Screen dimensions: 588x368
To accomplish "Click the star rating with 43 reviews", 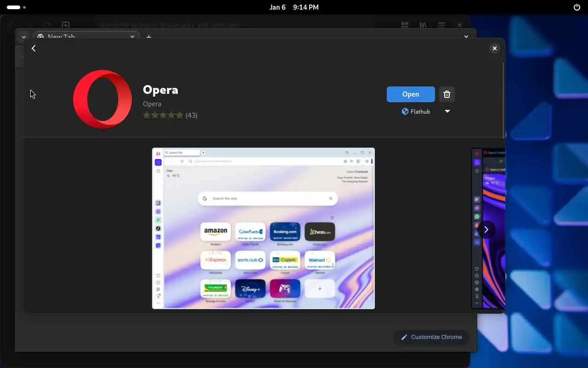I will pyautogui.click(x=170, y=115).
